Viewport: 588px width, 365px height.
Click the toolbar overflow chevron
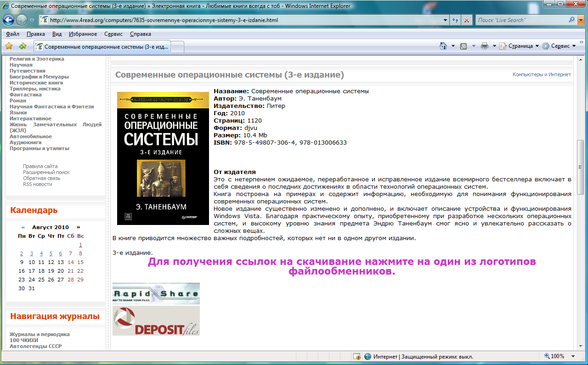click(x=581, y=42)
